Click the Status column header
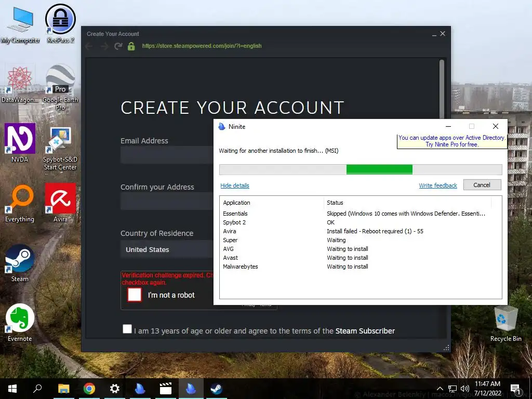The width and height of the screenshot is (532, 399). point(407,203)
